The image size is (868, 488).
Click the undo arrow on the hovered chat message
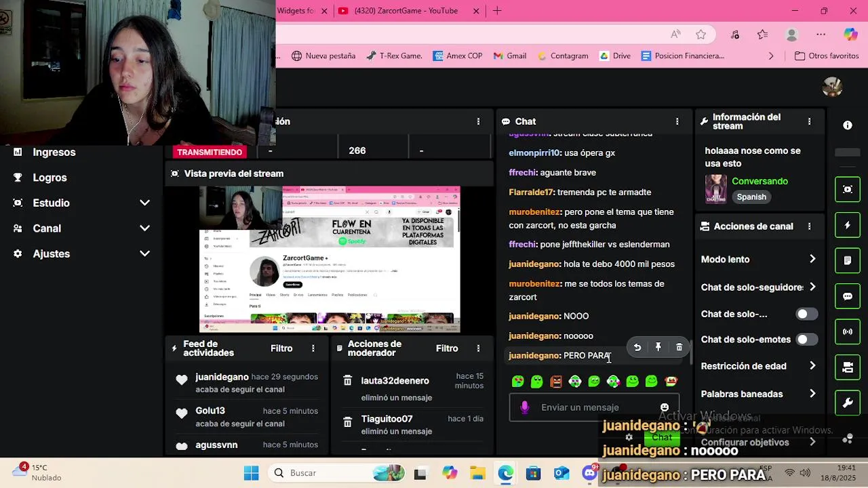pos(637,348)
